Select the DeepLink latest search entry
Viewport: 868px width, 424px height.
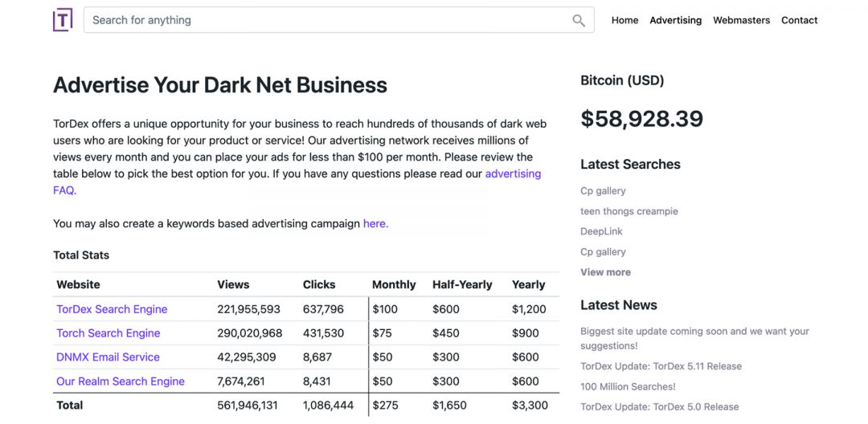[601, 231]
